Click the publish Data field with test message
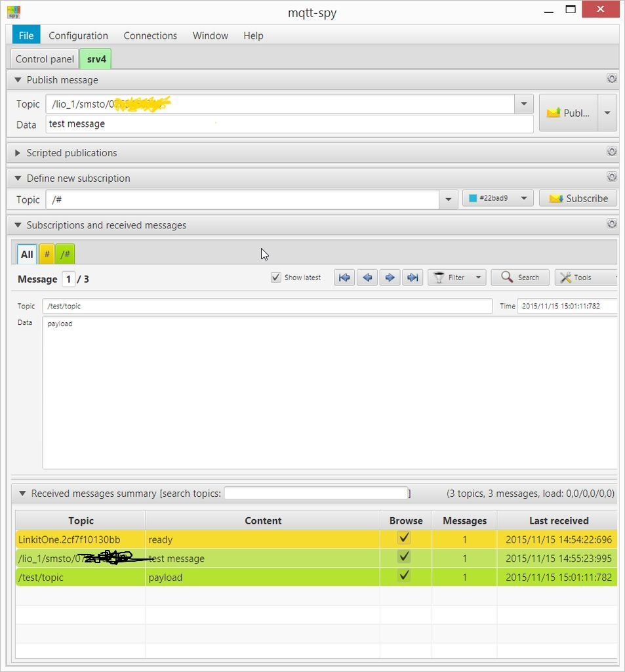Viewport: 625px width, 672px height. click(x=290, y=124)
